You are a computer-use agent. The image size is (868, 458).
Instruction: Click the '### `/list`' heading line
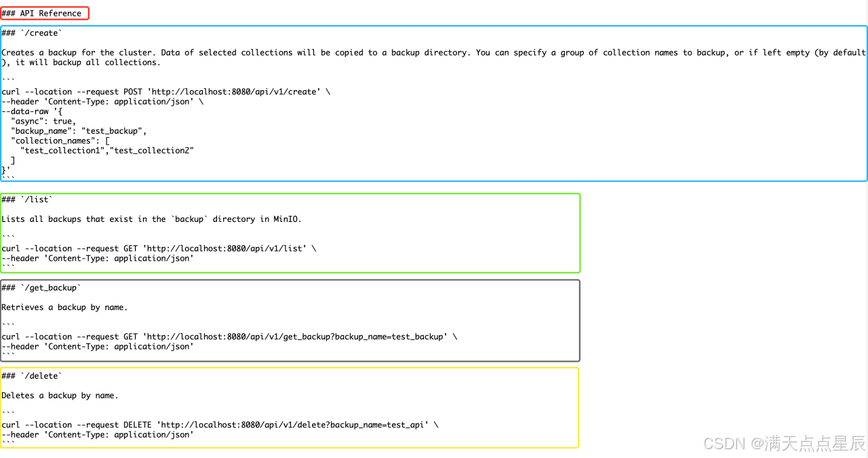pos(27,199)
